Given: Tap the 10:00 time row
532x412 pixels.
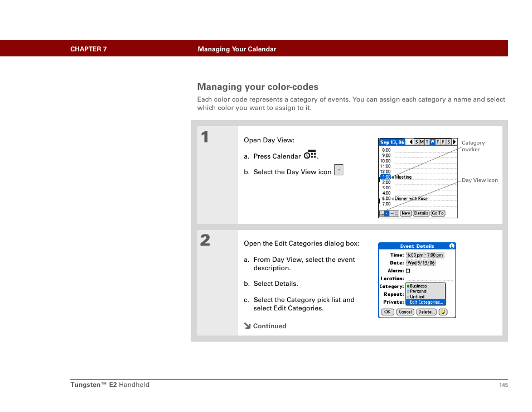Looking at the screenshot, I should click(x=418, y=161).
